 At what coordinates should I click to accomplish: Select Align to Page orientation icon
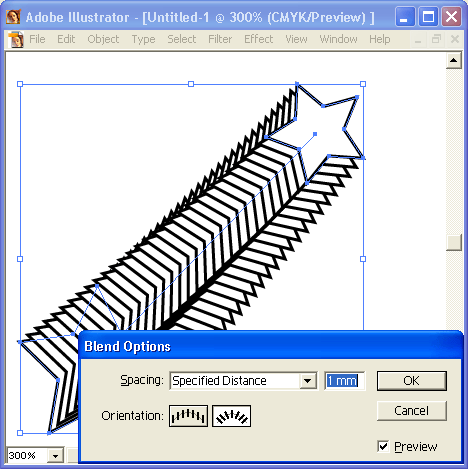188,416
